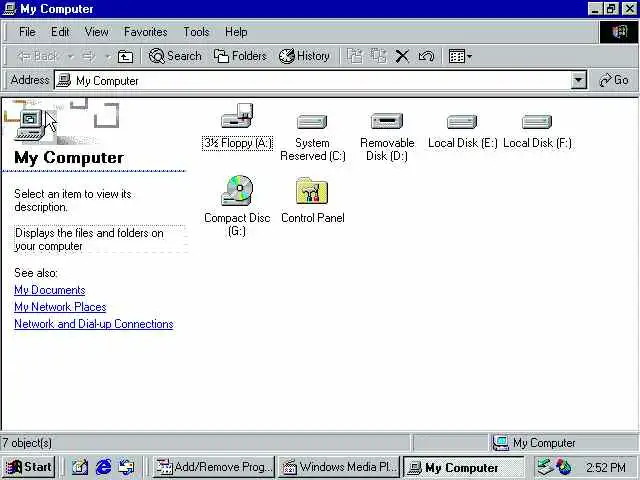Open Network and Dial-up Connections link
Image resolution: width=640 pixels, height=480 pixels.
tap(94, 324)
